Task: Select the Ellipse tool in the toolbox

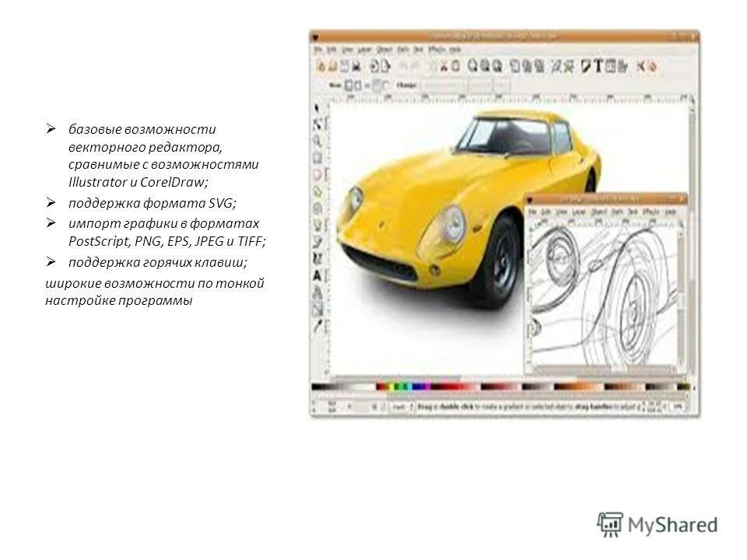Action: 317,175
